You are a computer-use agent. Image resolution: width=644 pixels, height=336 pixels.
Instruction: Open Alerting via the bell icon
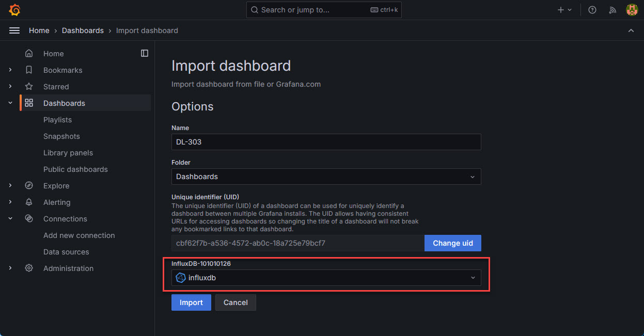point(29,202)
